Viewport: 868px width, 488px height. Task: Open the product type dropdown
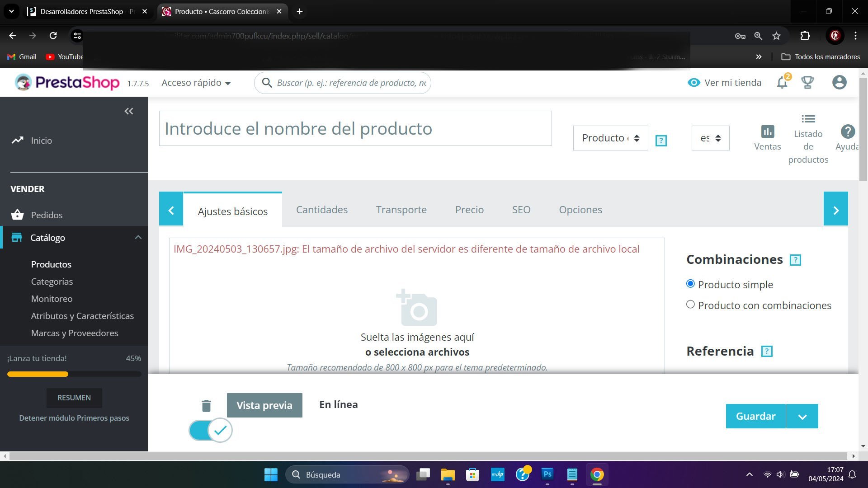tap(610, 138)
